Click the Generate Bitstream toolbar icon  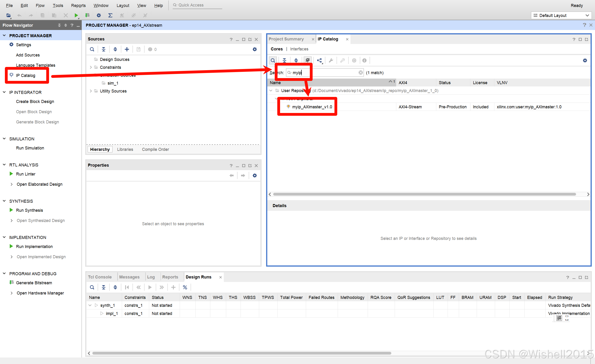(87, 16)
